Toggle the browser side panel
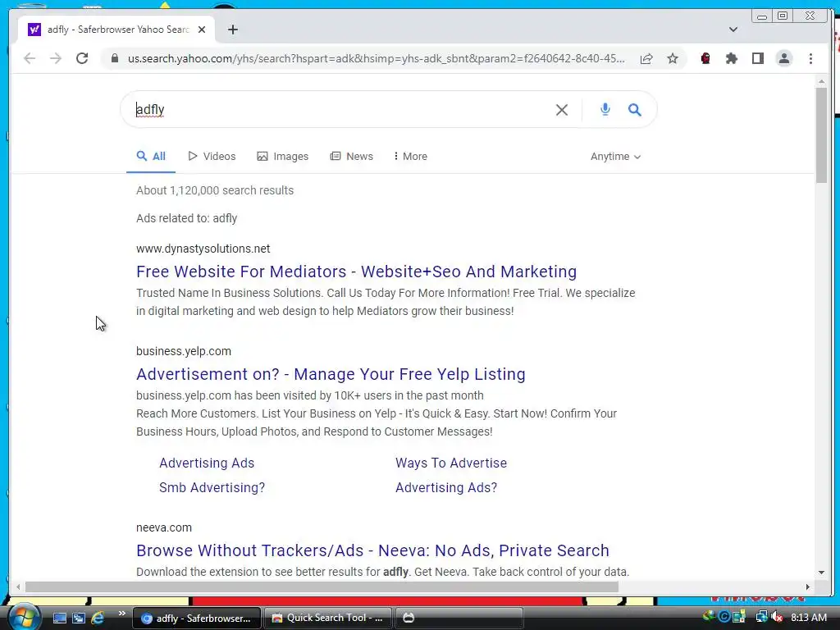The height and width of the screenshot is (630, 840). click(x=757, y=58)
